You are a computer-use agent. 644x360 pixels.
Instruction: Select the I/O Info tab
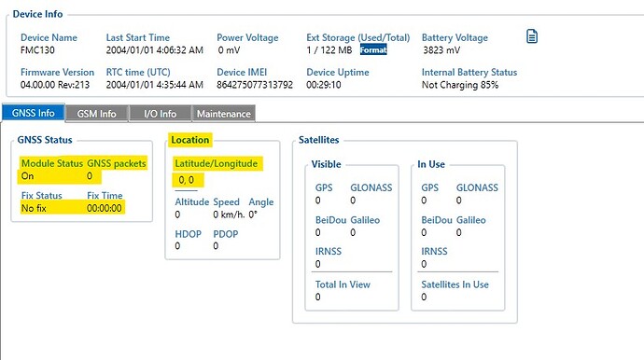click(161, 114)
